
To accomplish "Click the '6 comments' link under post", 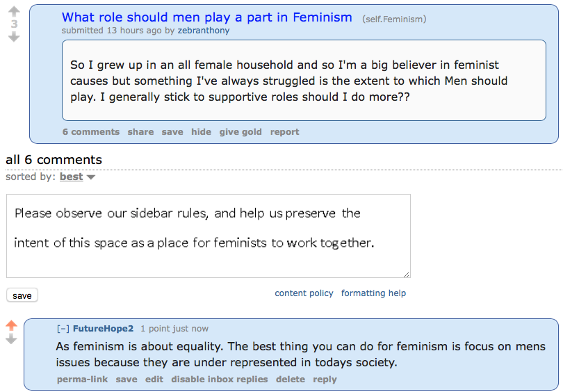I will [90, 132].
